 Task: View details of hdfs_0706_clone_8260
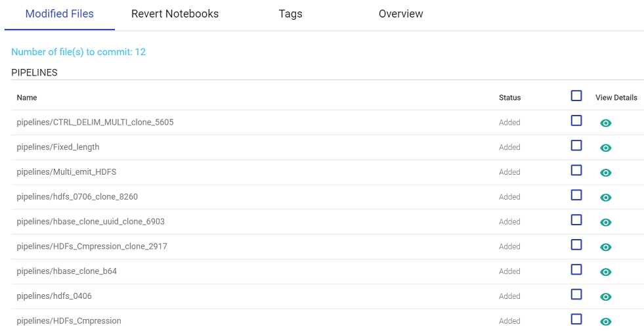(x=605, y=198)
